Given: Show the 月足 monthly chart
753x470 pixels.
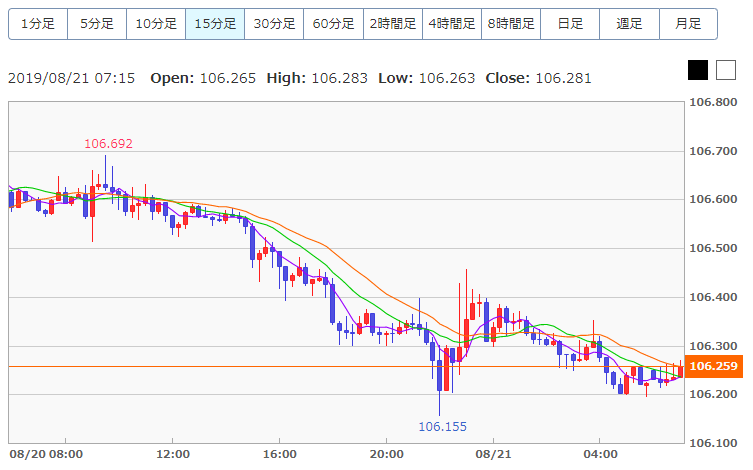Looking at the screenshot, I should click(x=688, y=24).
